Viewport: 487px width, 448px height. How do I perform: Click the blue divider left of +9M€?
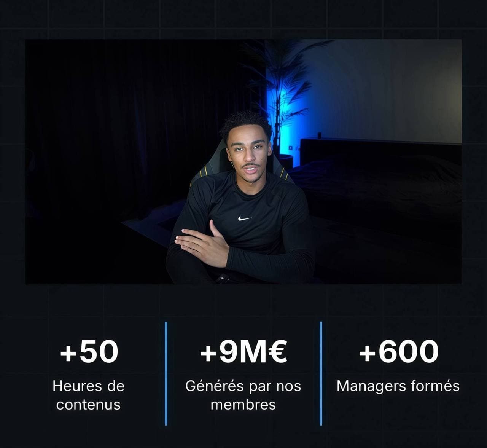166,373
